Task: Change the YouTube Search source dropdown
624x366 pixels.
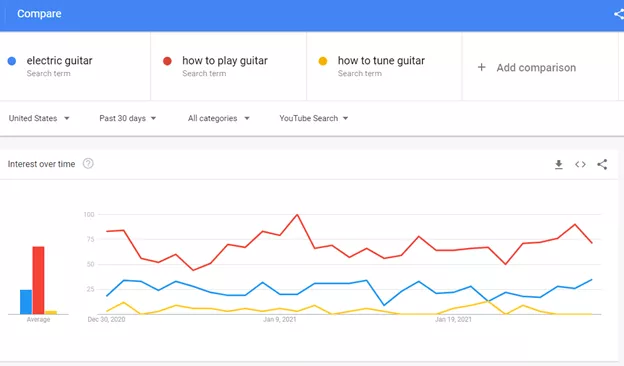Action: pyautogui.click(x=314, y=118)
